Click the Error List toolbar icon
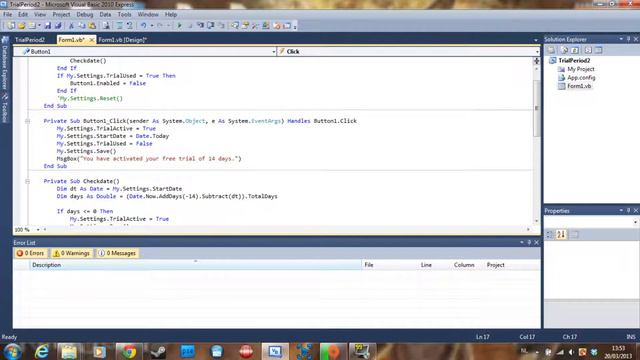Screen dimensions: 640x360 (x=277, y=26)
